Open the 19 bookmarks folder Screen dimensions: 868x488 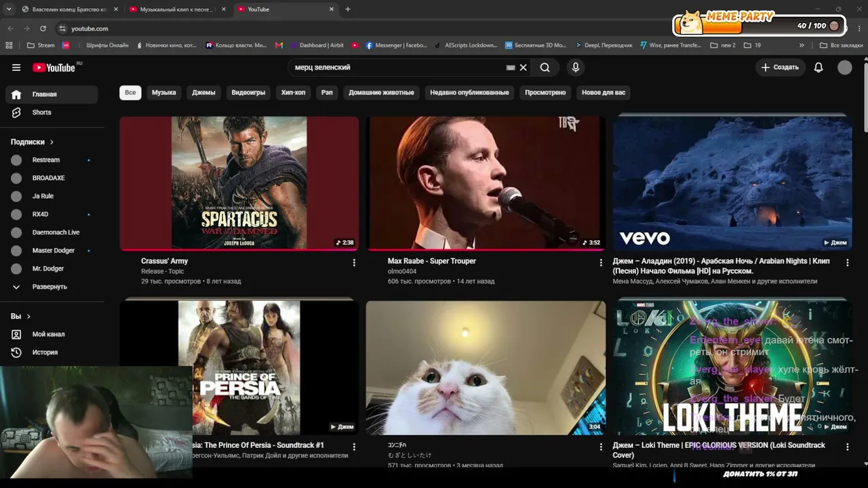(x=752, y=45)
